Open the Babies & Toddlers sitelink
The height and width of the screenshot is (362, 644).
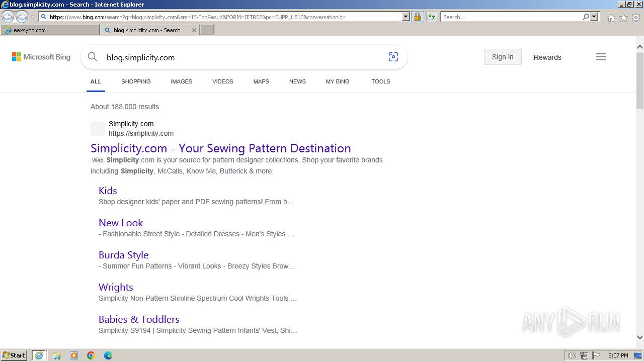point(139,319)
